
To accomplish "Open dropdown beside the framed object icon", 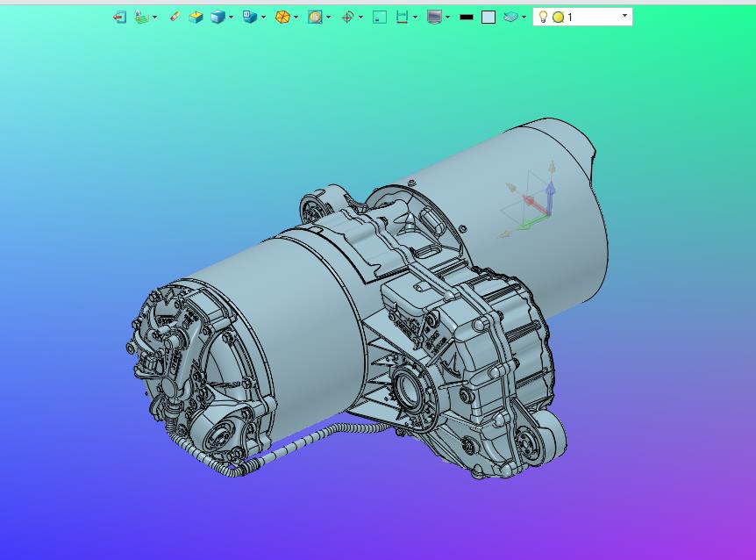I will pos(328,18).
